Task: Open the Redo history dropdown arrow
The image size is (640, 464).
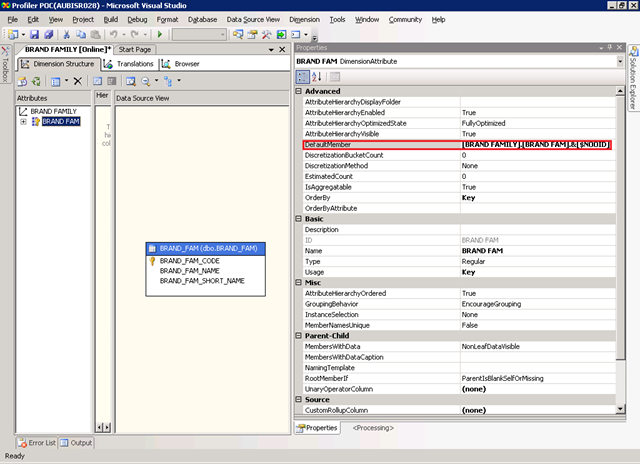Action: [x=145, y=35]
